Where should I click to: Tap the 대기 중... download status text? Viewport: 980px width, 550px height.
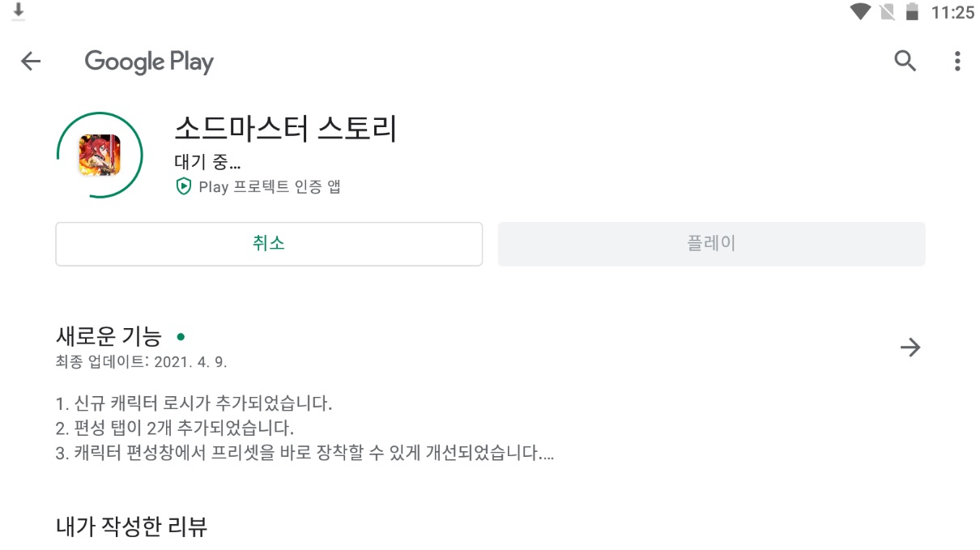coord(207,161)
